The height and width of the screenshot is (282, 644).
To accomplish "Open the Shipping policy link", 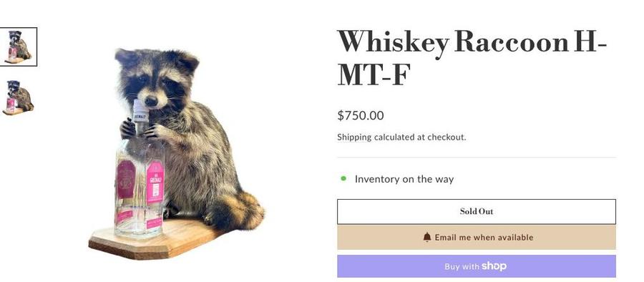I will (x=354, y=137).
